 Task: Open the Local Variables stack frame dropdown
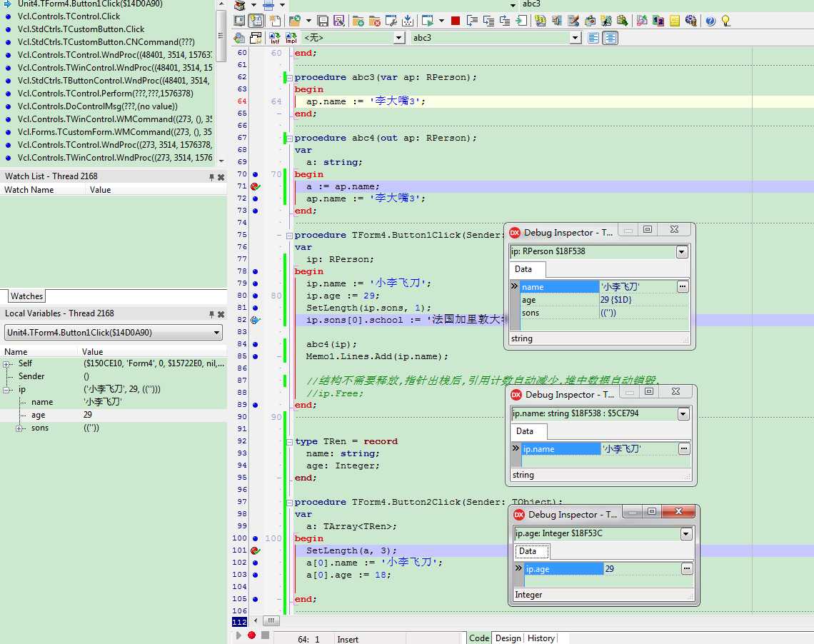[x=216, y=333]
